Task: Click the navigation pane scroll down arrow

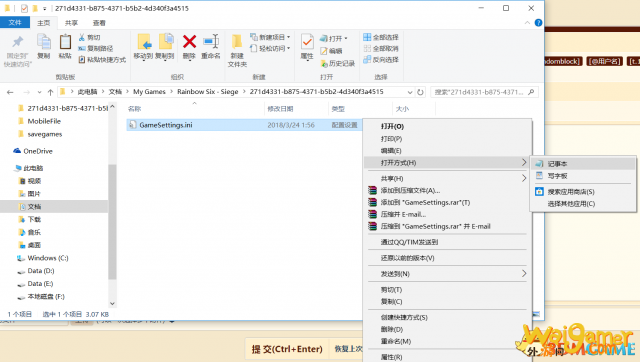Action: (x=112, y=304)
